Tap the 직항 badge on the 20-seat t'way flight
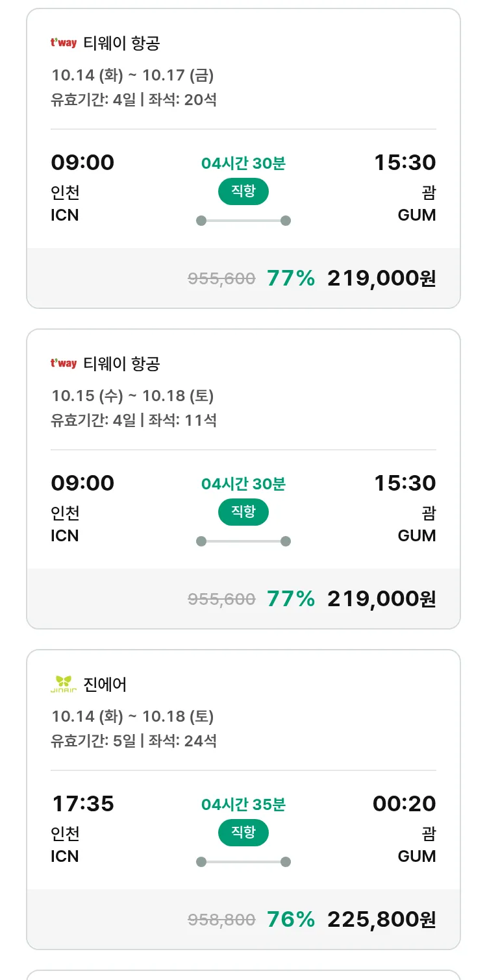The height and width of the screenshot is (980, 487). pyautogui.click(x=243, y=191)
